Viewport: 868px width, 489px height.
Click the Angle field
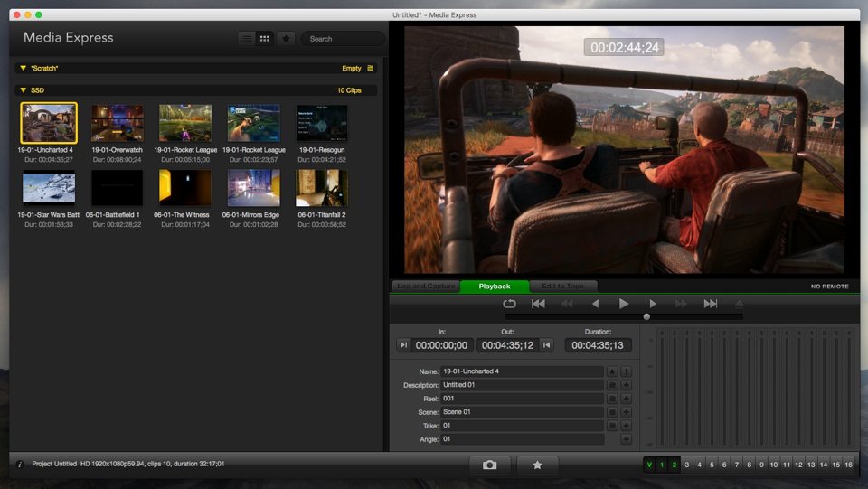(x=522, y=439)
